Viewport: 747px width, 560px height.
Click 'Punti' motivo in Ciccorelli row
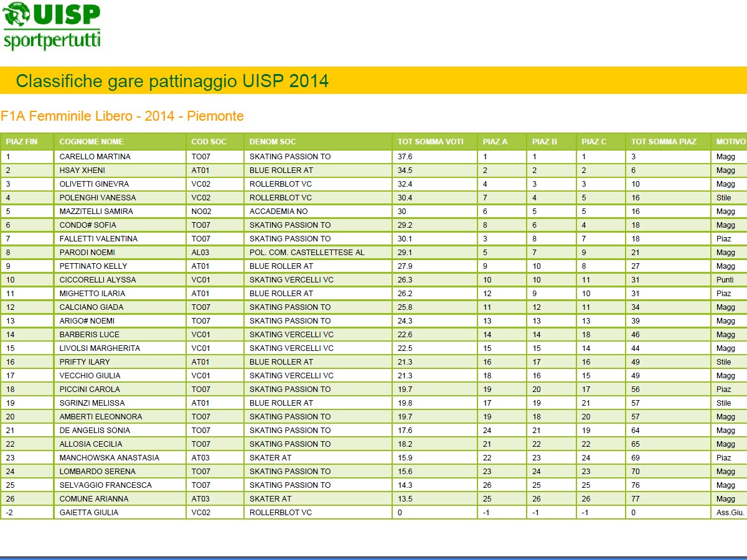[725, 280]
